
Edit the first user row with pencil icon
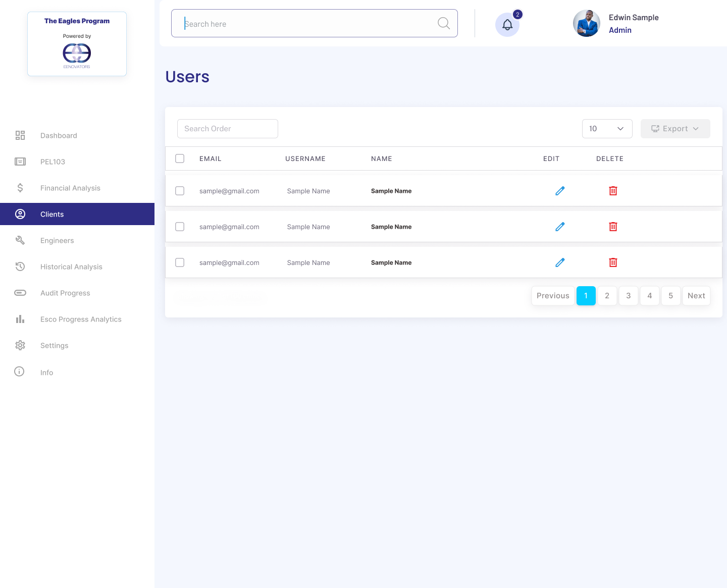click(x=560, y=191)
